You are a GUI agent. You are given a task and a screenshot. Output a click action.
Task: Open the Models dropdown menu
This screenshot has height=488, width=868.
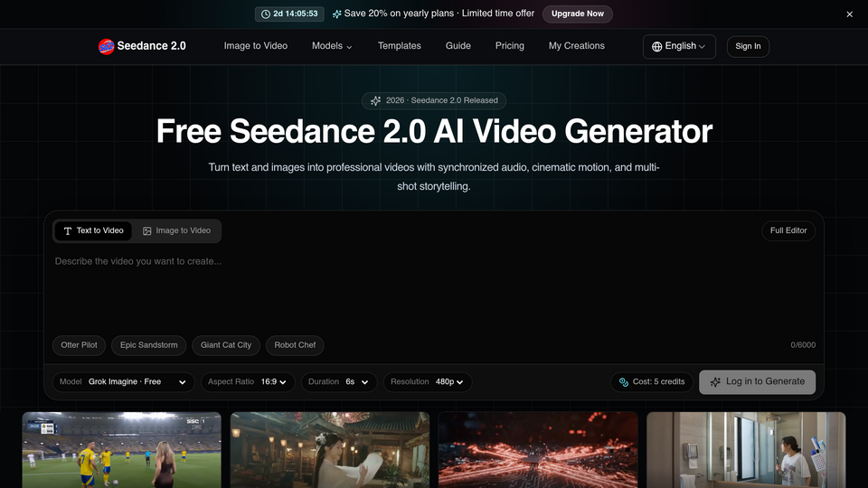pyautogui.click(x=332, y=46)
